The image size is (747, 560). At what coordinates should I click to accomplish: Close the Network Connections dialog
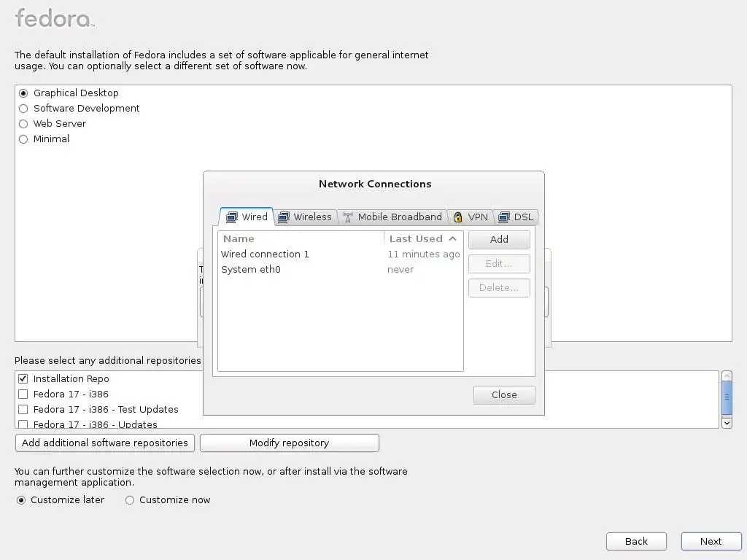pyautogui.click(x=504, y=394)
